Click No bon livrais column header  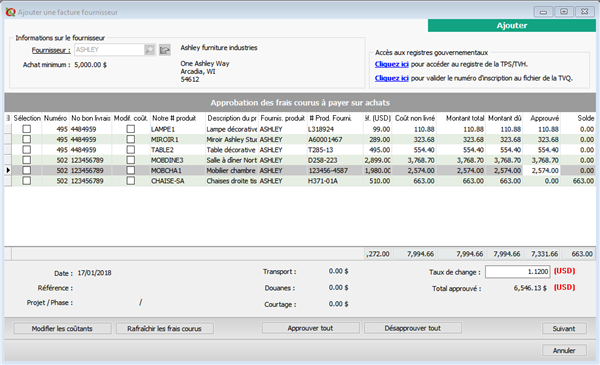91,118
